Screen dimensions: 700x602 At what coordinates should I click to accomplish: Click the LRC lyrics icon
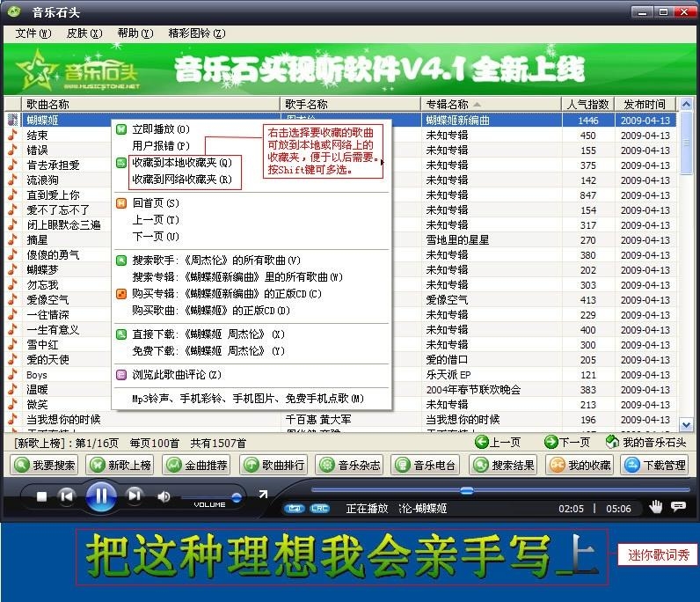coord(320,509)
